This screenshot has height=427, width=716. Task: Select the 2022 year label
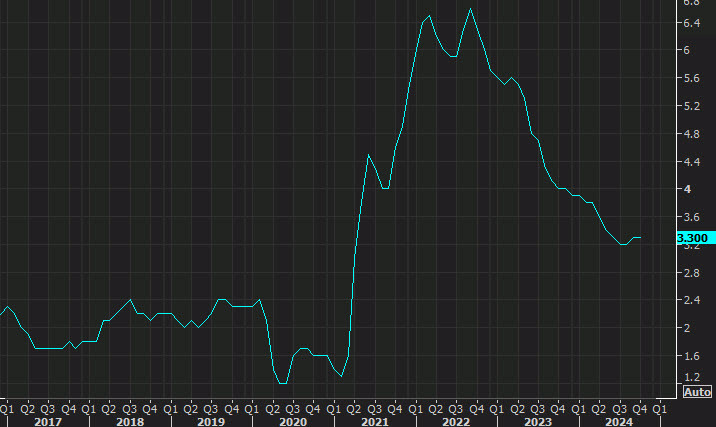(456, 422)
